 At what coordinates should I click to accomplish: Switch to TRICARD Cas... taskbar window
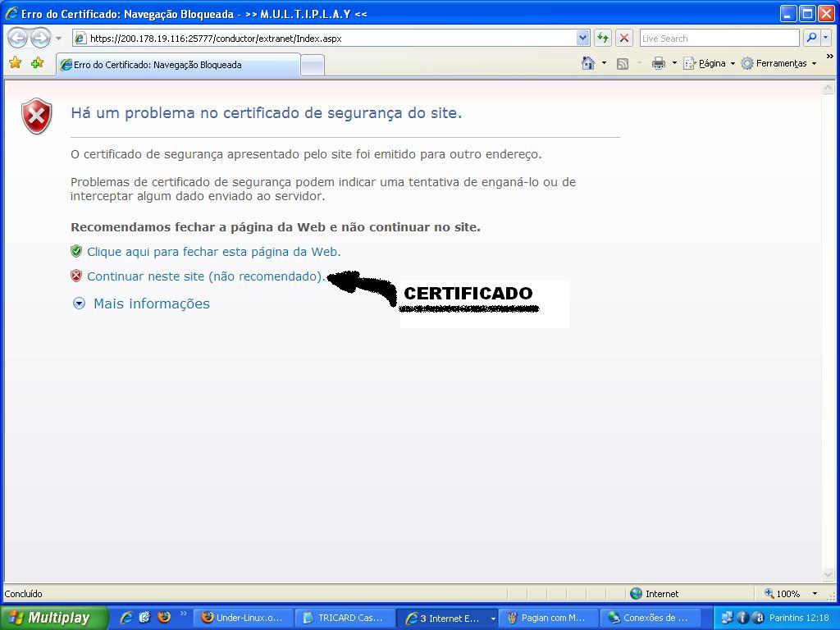(345, 618)
